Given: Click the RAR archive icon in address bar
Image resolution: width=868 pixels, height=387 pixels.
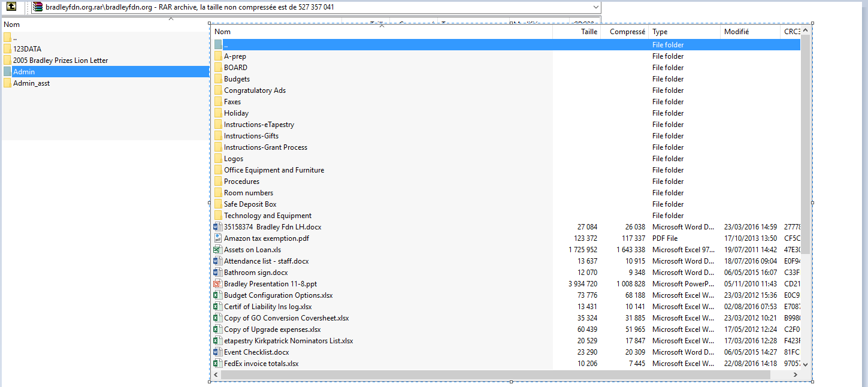Looking at the screenshot, I should pyautogui.click(x=38, y=7).
